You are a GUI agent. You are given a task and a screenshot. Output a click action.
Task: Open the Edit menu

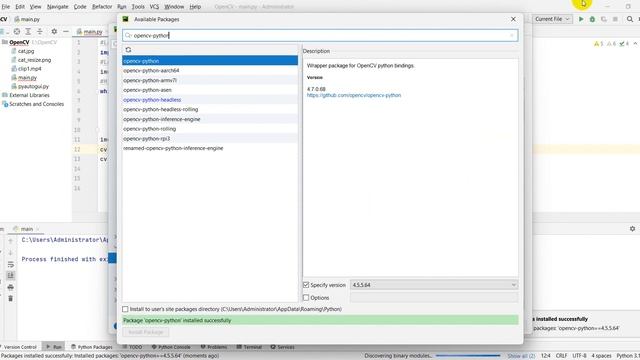[20, 7]
